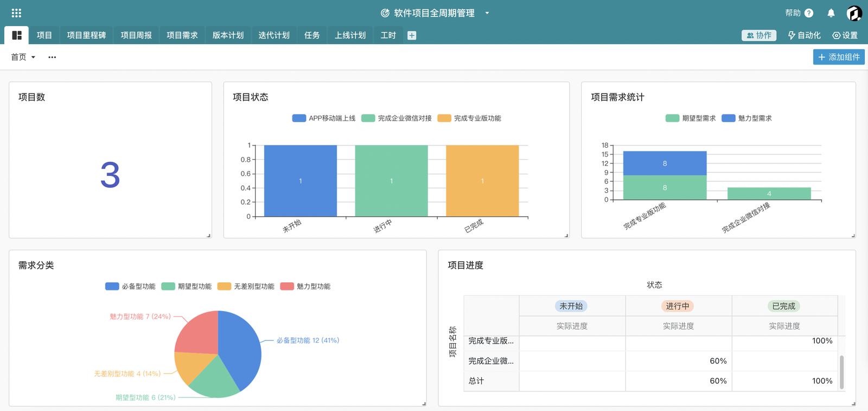
Task: Open the help question mark icon
Action: (x=809, y=13)
